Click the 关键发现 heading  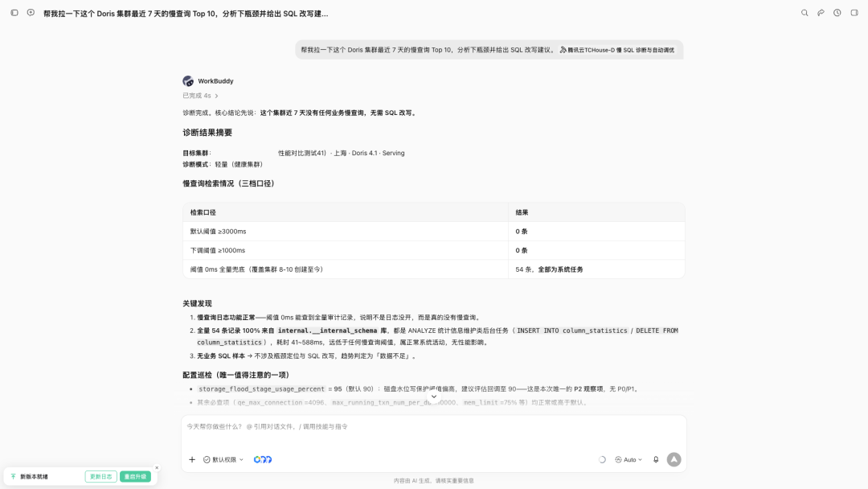197,303
